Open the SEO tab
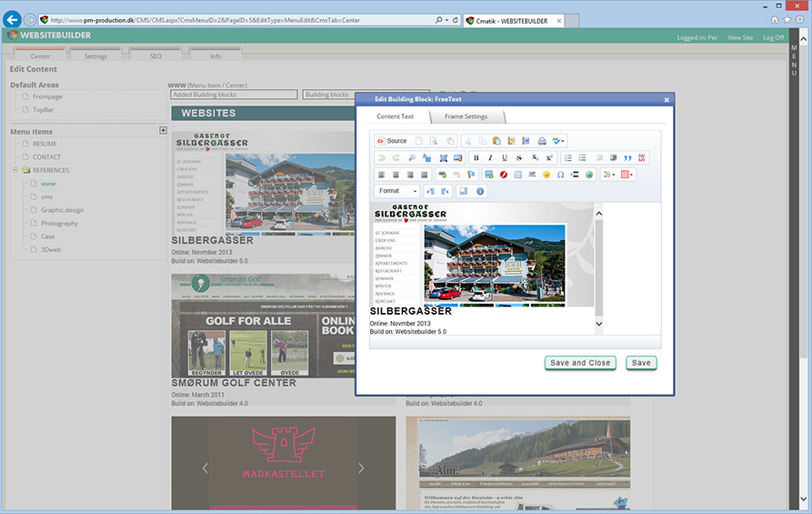Image resolution: width=812 pixels, height=514 pixels. 155,56
